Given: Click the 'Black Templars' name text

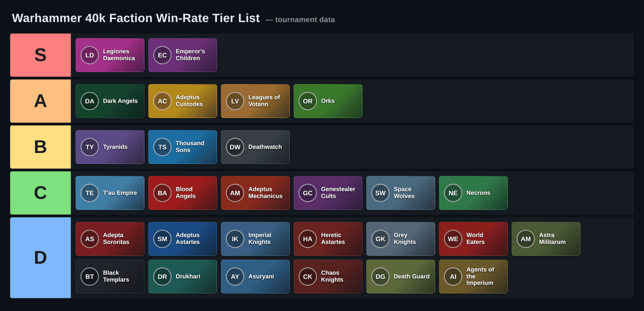Looking at the screenshot, I should [116, 276].
